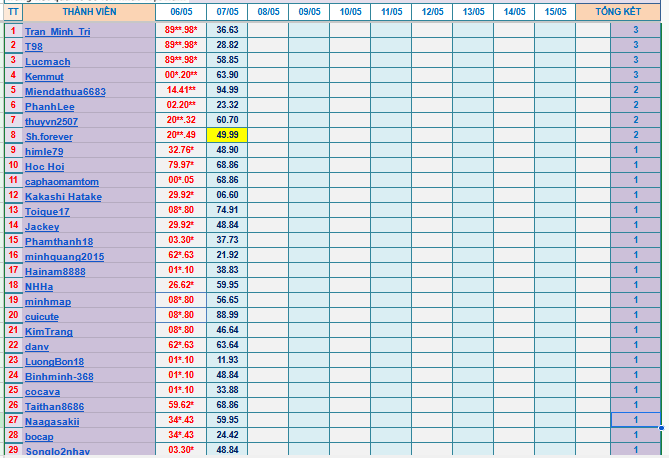
Task: Open caphaomamtom member link
Action: click(62, 181)
